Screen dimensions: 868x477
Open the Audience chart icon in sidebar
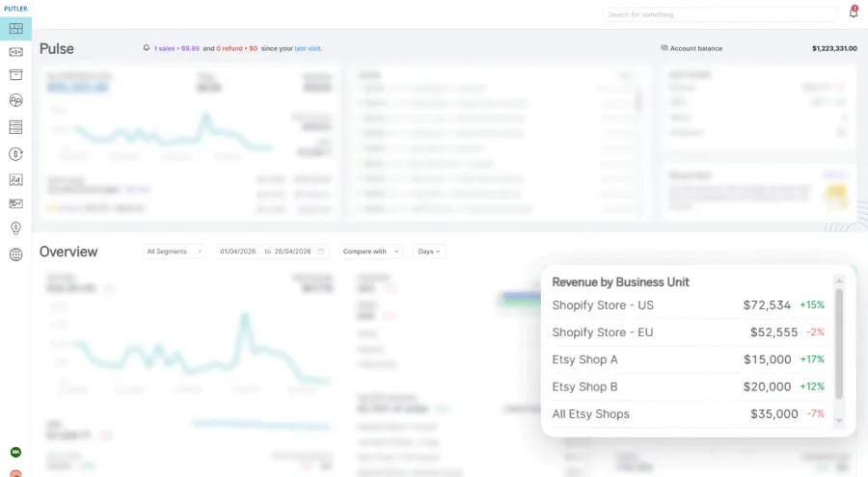15,180
